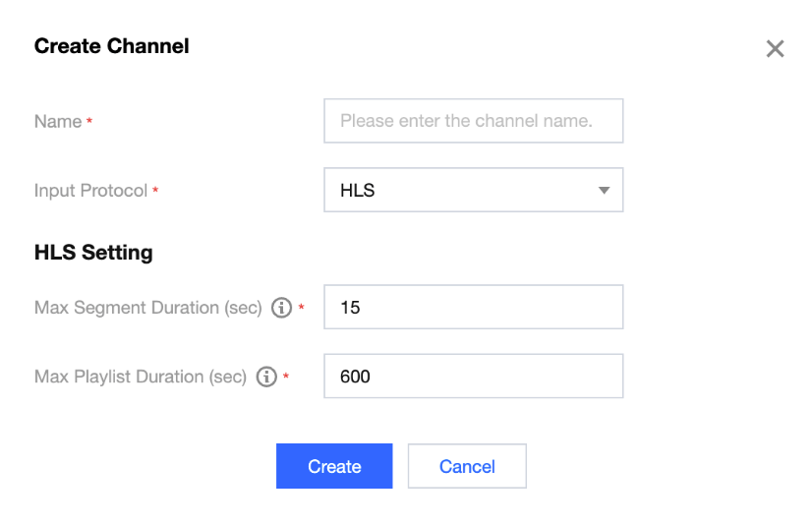Close the Create Channel dialog
The height and width of the screenshot is (525, 812).
click(775, 49)
